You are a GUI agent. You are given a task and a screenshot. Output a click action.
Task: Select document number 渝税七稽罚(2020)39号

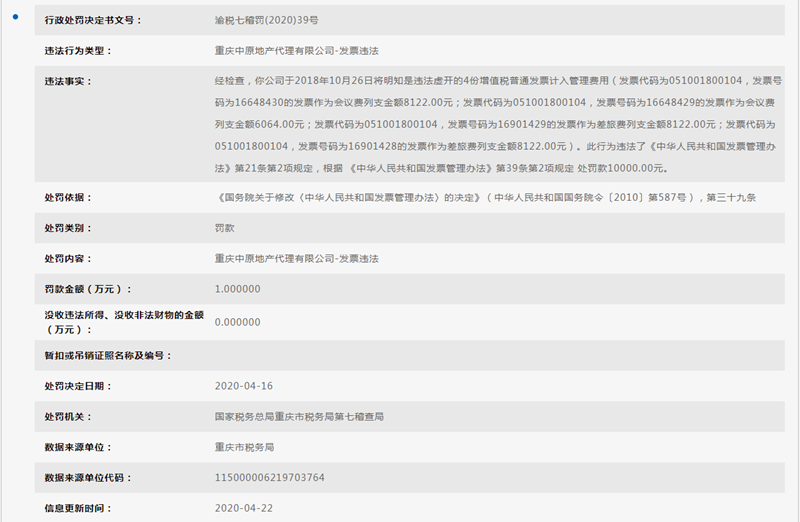tap(266, 20)
